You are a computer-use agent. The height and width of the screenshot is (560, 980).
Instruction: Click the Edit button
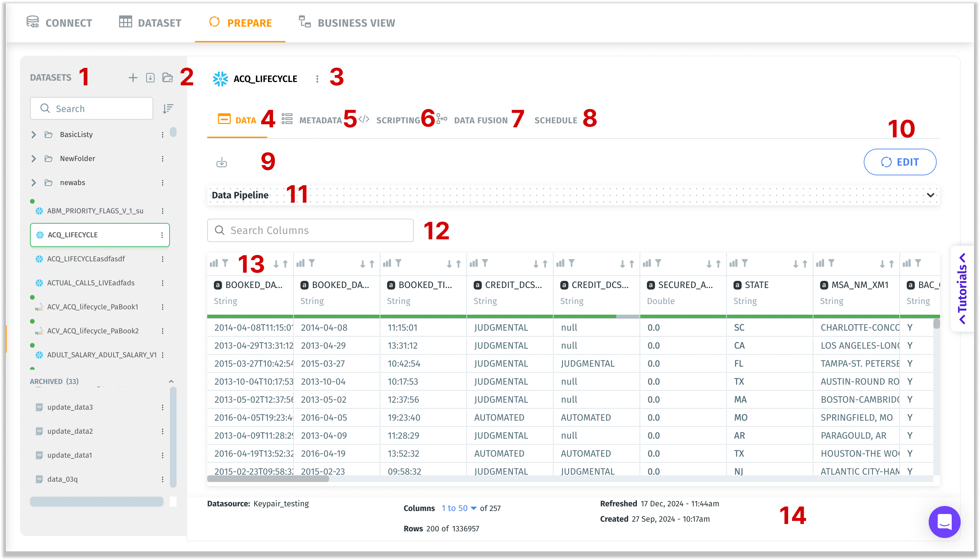900,162
